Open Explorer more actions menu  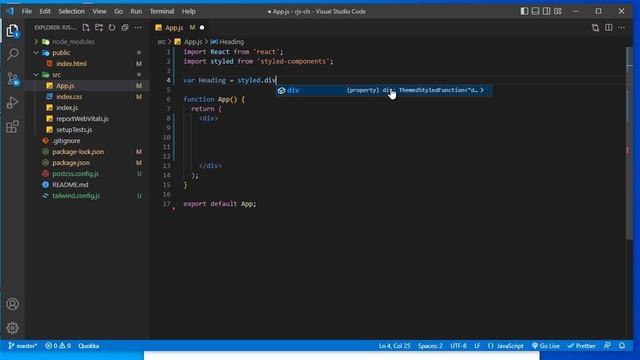click(x=138, y=28)
